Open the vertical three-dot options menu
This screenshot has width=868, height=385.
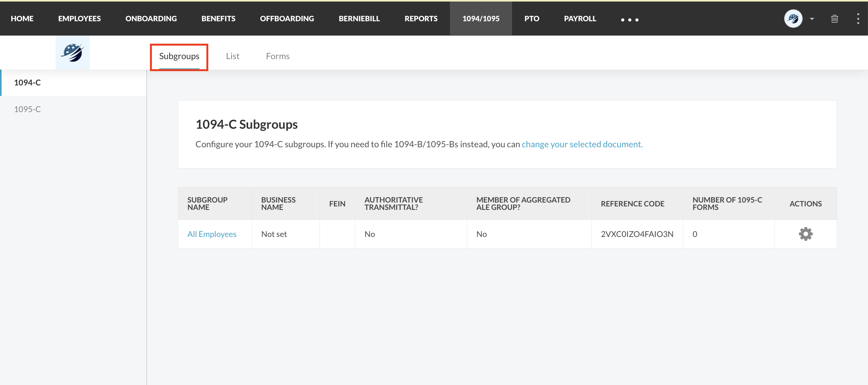(x=858, y=19)
